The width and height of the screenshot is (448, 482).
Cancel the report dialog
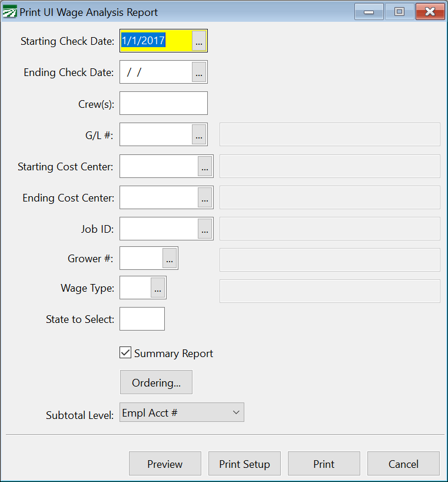(403, 463)
